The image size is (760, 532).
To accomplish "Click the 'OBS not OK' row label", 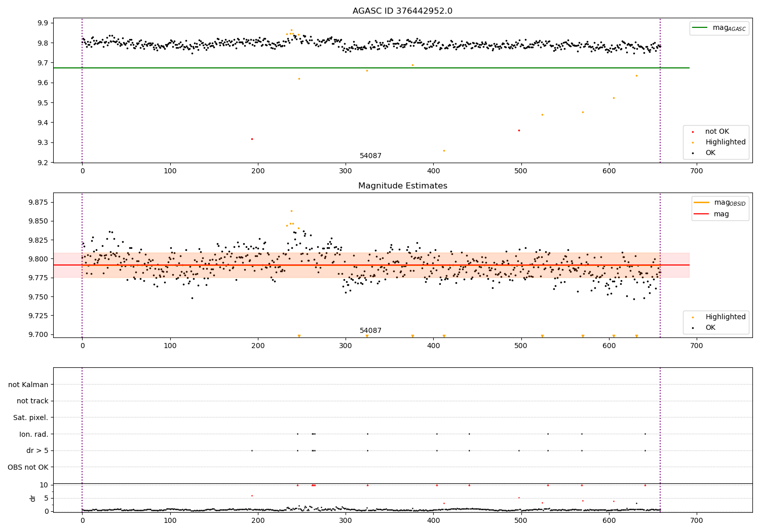I will click(28, 467).
